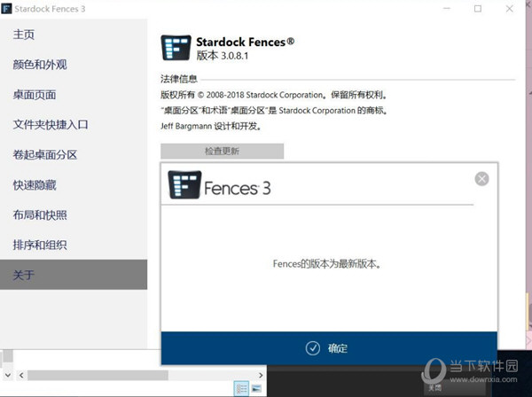
Task: Click the horizontal scrollbar thumb
Action: [98, 376]
